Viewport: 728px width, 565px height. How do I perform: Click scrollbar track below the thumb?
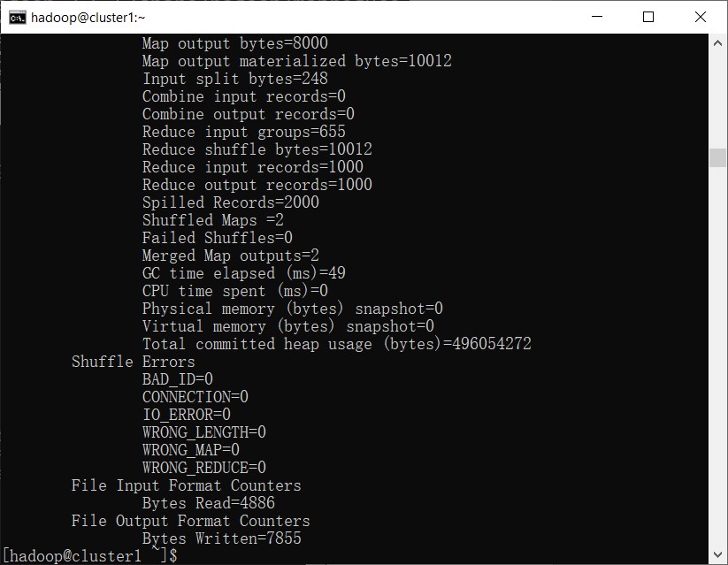(x=717, y=354)
